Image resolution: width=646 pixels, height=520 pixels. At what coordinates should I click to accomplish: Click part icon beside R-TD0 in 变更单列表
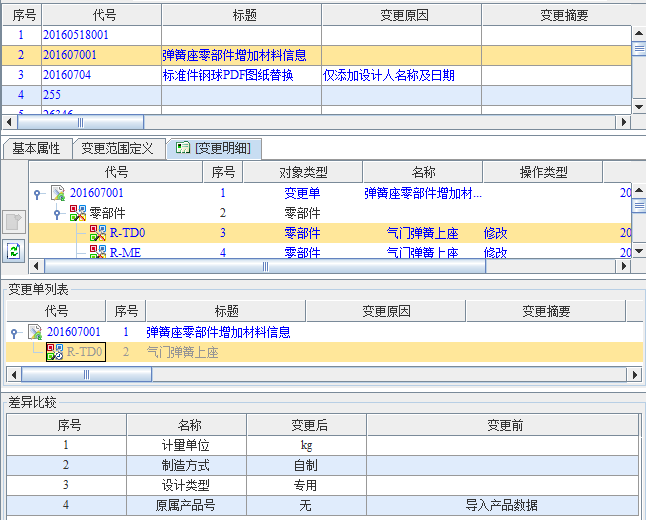(55, 352)
